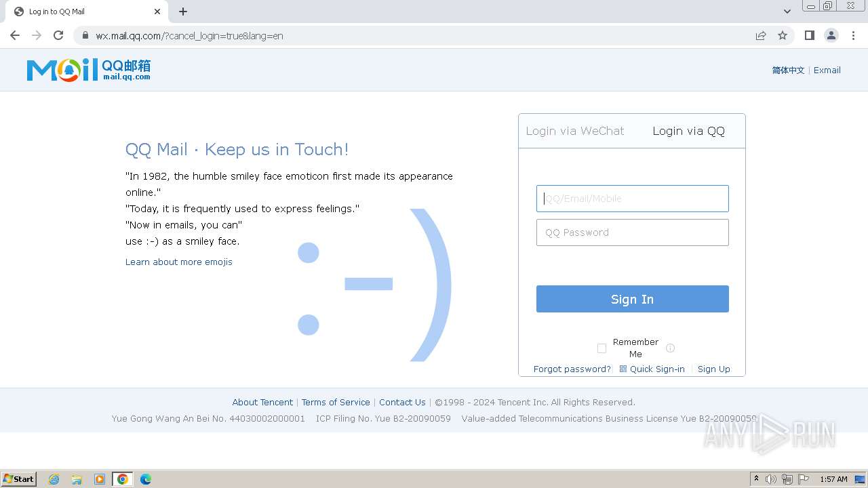Click the QQ/Email/Mobile input field
The image size is (868, 488).
tap(633, 199)
